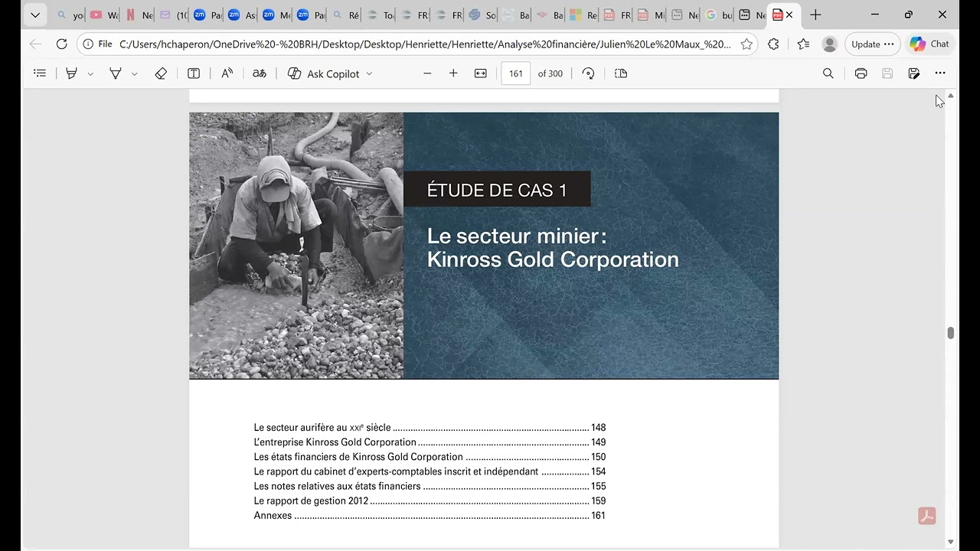Activate the Add text tool
Image resolution: width=980 pixels, height=551 pixels.
point(194,73)
